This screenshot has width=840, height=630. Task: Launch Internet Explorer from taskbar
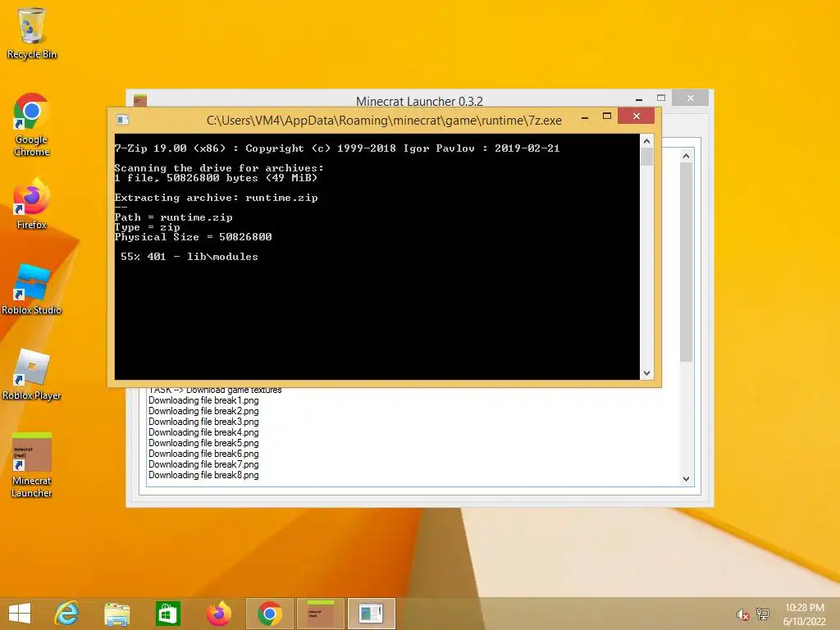(x=67, y=614)
